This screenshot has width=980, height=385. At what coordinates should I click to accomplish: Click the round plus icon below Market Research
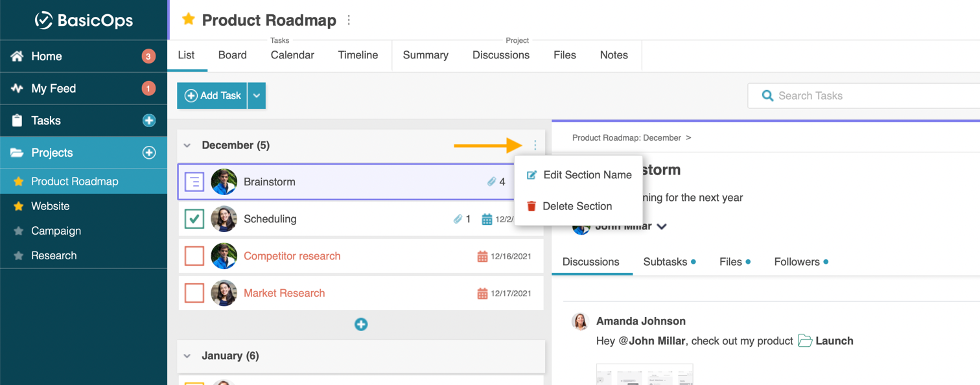[x=361, y=325]
